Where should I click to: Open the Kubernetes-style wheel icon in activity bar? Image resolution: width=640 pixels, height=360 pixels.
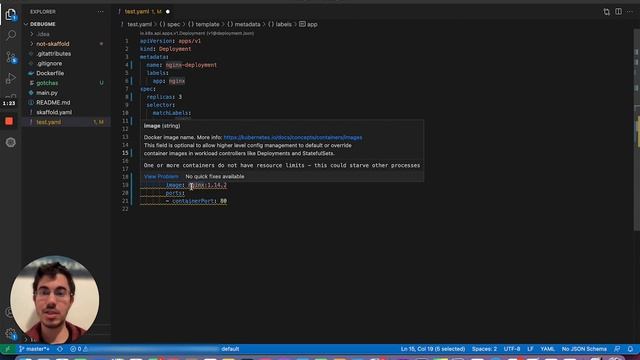tap(11, 142)
